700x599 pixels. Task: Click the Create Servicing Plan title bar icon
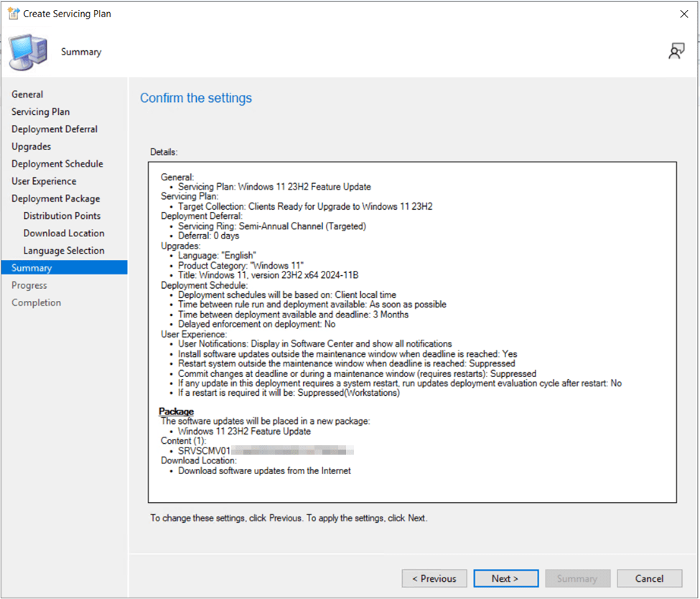12,14
